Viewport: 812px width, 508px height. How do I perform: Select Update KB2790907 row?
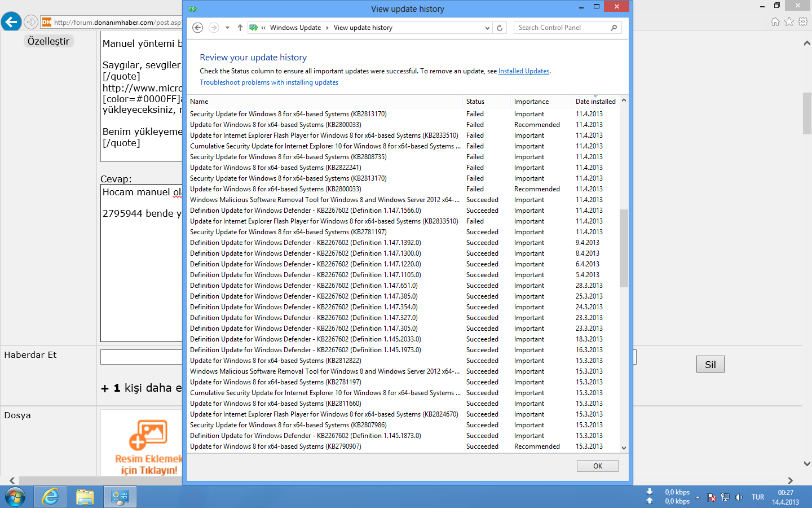(403, 446)
